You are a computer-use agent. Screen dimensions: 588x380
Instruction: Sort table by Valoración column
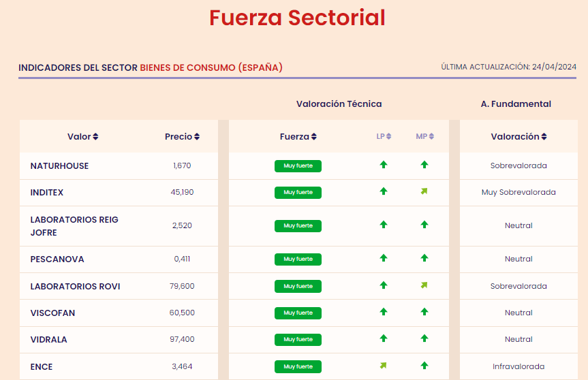pyautogui.click(x=519, y=137)
